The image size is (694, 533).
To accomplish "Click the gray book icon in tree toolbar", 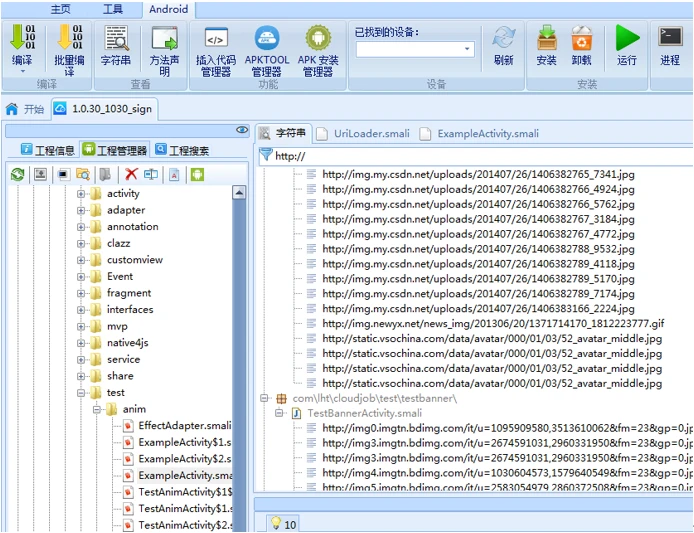I will (x=105, y=174).
